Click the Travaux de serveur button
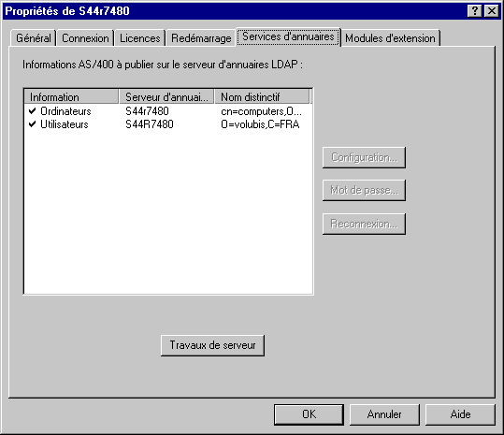The width and height of the screenshot is (504, 435). coord(213,345)
